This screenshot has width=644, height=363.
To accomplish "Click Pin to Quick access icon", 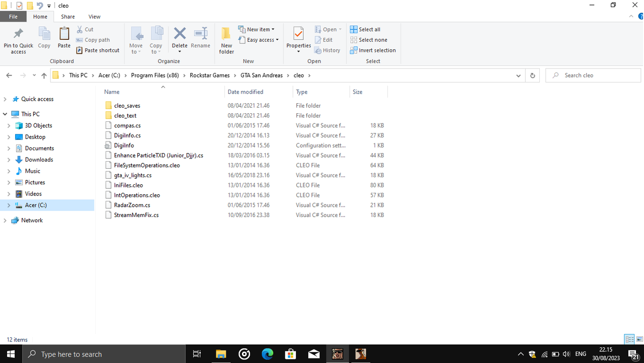I will [18, 34].
